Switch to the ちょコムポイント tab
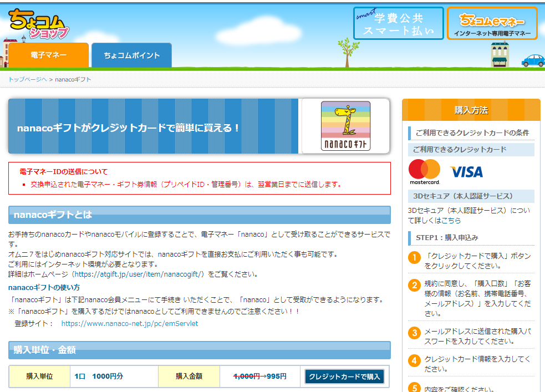The height and width of the screenshot is (392, 545). click(132, 55)
